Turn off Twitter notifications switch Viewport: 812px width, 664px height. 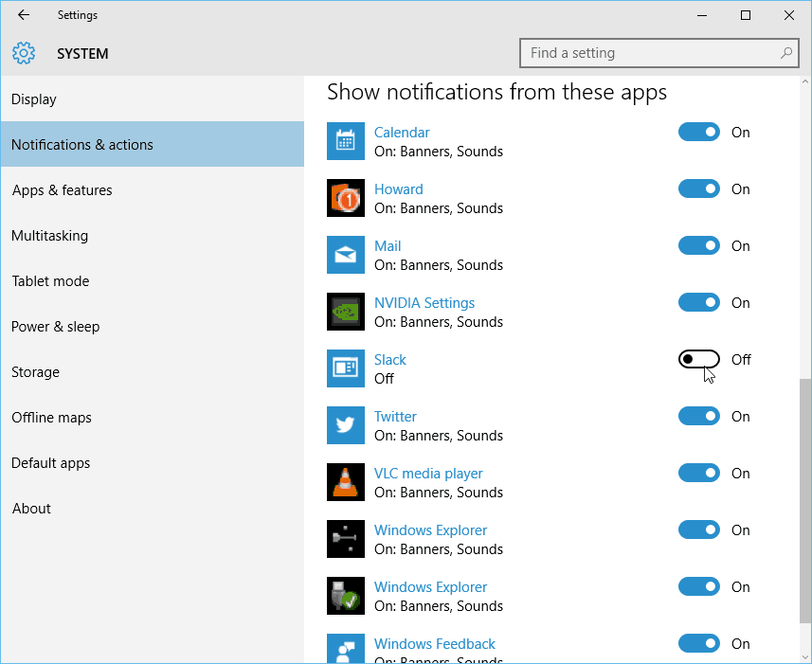click(699, 416)
